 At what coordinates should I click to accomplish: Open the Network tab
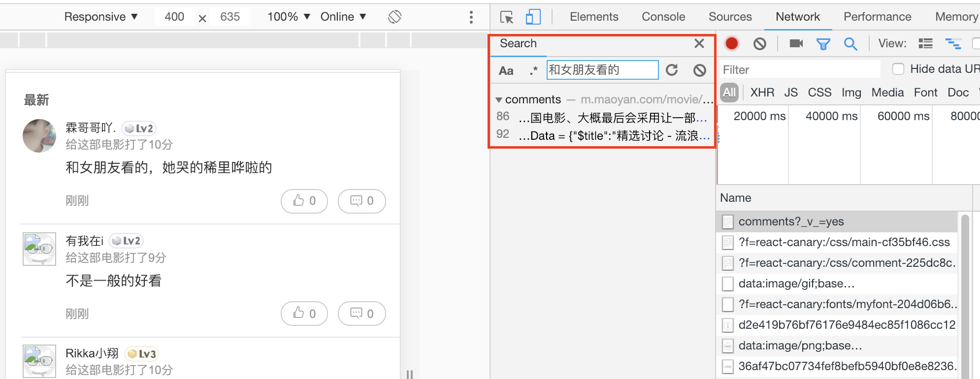(x=798, y=17)
